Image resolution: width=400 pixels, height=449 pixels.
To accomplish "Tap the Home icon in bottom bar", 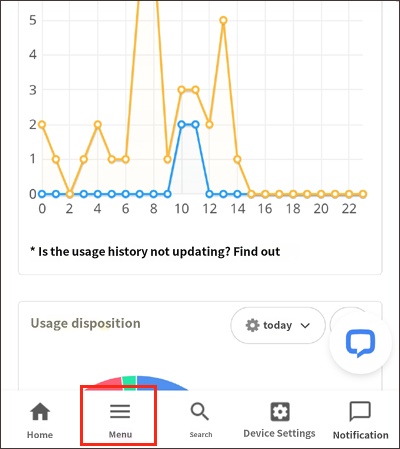I will point(40,411).
